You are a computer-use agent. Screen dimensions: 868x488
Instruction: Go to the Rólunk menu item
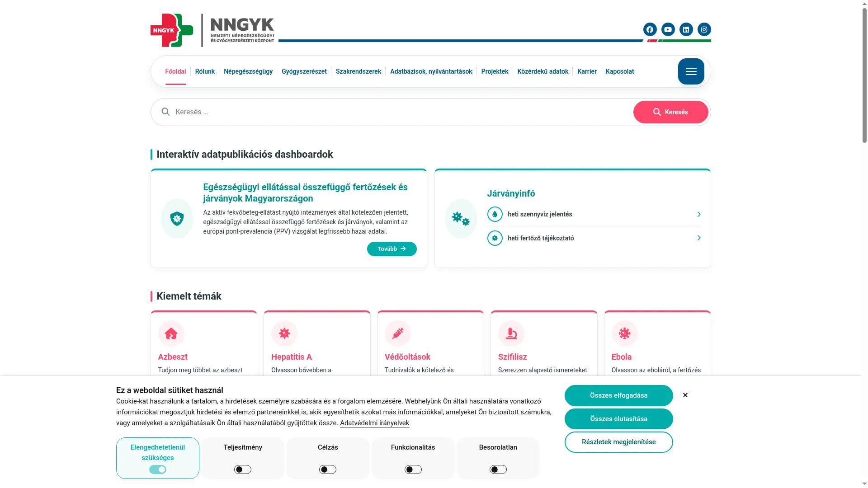point(205,71)
